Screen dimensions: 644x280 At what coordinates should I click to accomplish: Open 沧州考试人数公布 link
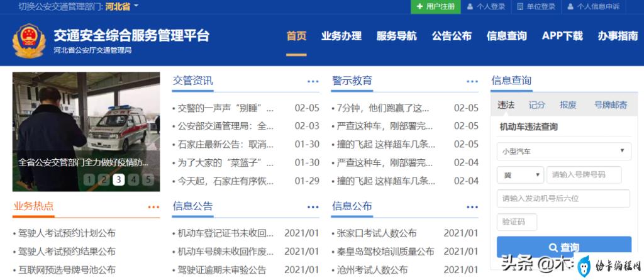click(x=372, y=270)
